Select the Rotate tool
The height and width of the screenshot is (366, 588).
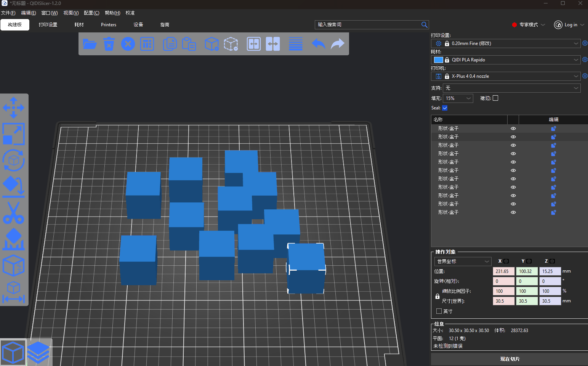14,160
